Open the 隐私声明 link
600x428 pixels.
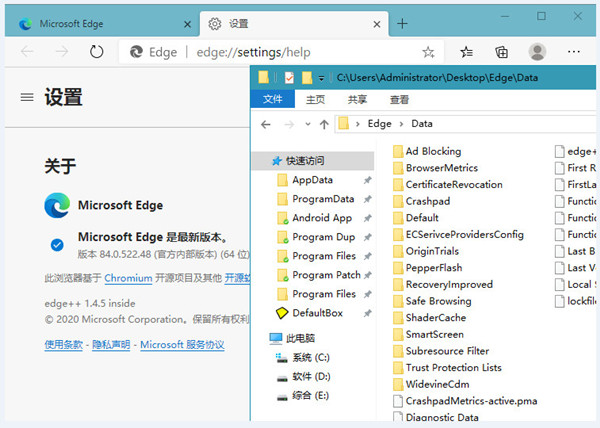pyautogui.click(x=111, y=345)
